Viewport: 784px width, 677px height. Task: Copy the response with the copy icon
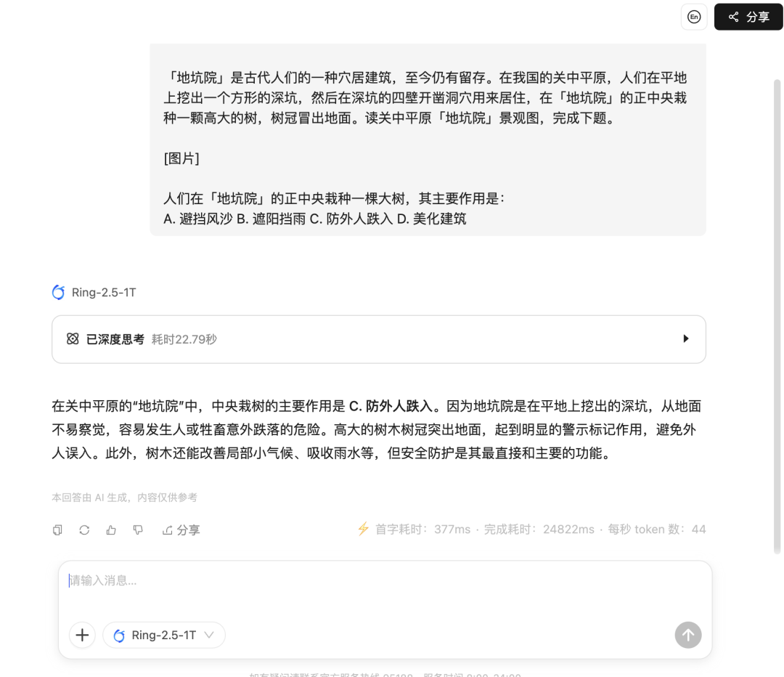(x=57, y=530)
